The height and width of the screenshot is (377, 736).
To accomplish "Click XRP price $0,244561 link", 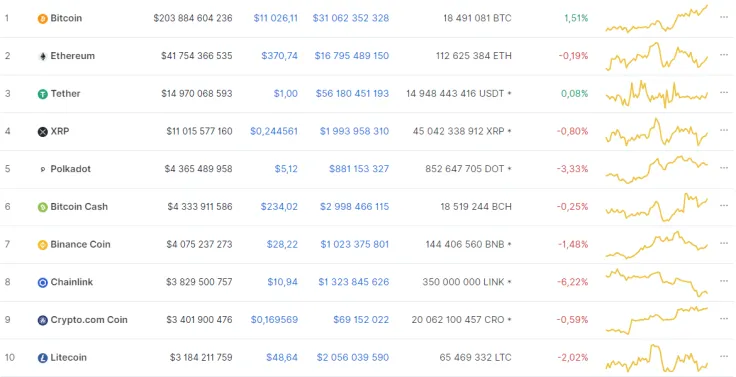I will (x=274, y=131).
